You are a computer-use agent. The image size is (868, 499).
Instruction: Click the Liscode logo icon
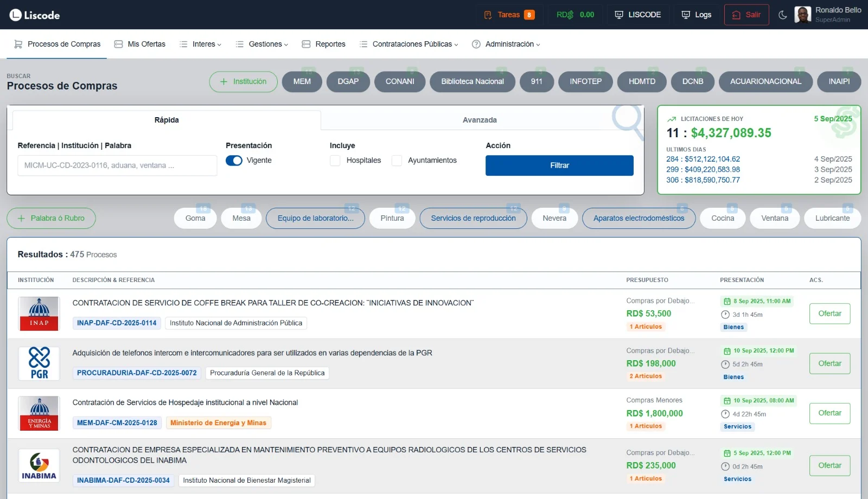coord(15,15)
